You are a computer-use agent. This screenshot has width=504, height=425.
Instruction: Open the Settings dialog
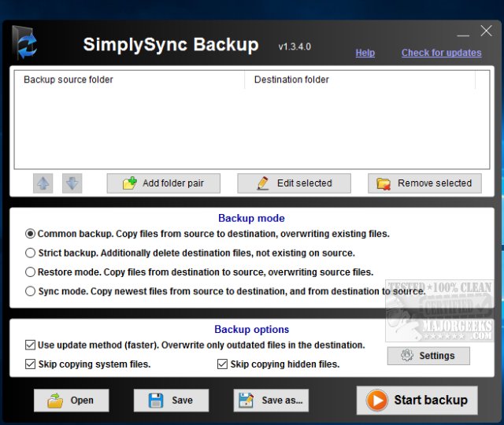(428, 356)
